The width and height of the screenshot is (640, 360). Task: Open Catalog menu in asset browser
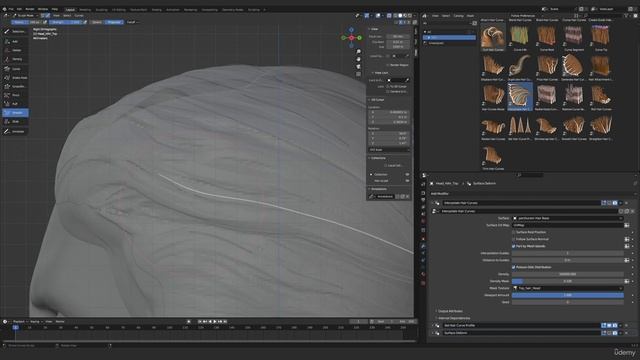tap(458, 16)
